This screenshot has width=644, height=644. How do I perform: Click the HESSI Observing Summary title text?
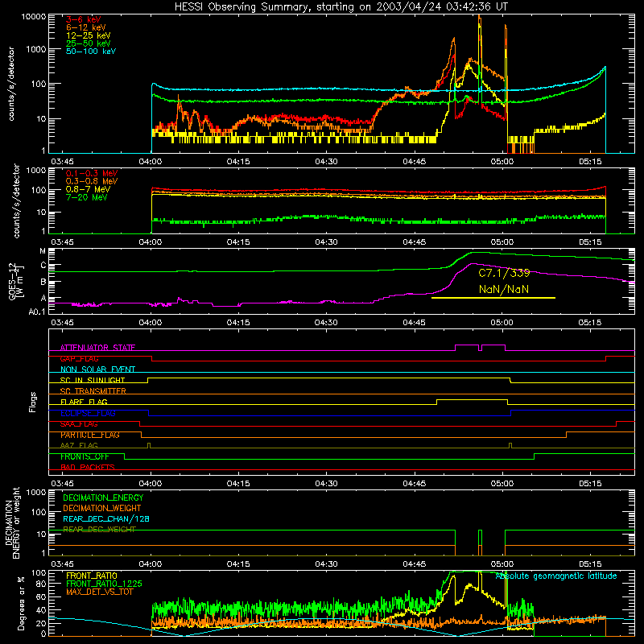pos(341,6)
